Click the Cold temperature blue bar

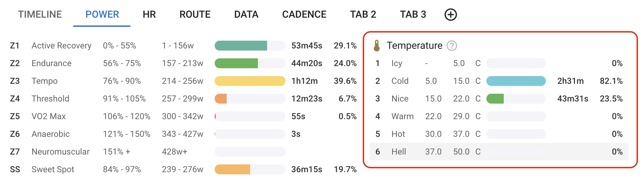(x=516, y=81)
